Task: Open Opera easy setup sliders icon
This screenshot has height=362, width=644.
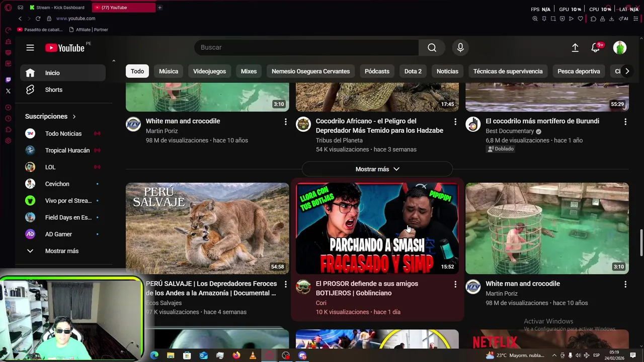Action: click(x=635, y=19)
